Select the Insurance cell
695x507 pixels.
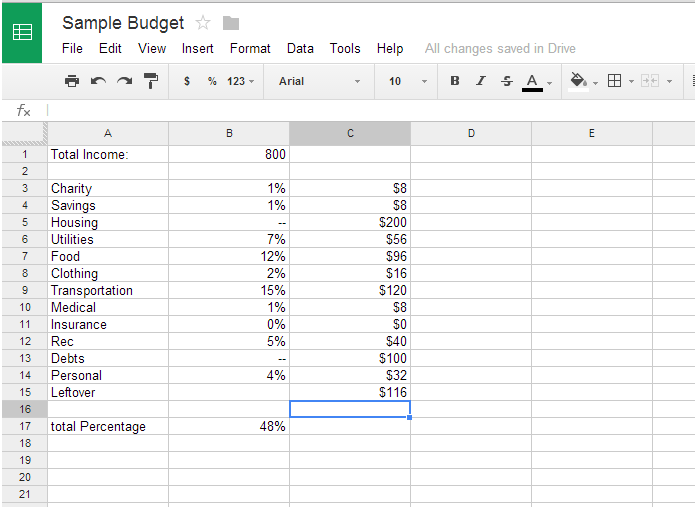108,324
